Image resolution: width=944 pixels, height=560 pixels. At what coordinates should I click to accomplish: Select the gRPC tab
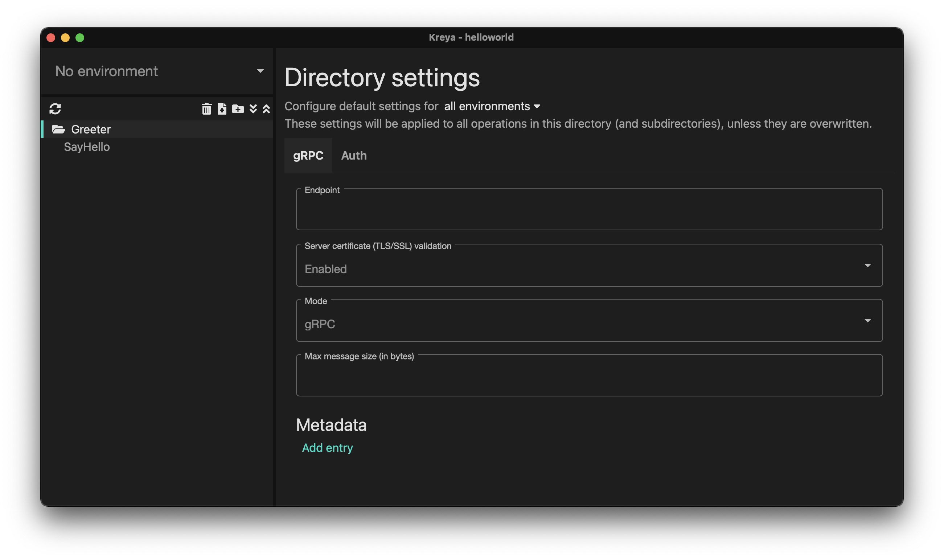308,156
